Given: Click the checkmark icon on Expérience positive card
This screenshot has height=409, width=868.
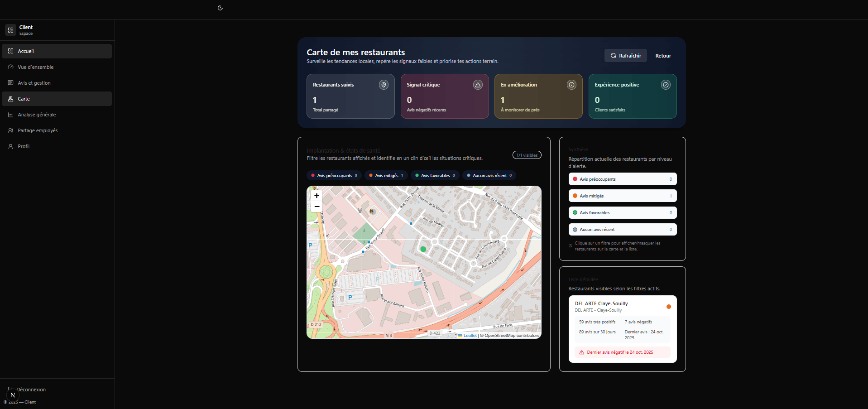Looking at the screenshot, I should (x=666, y=85).
